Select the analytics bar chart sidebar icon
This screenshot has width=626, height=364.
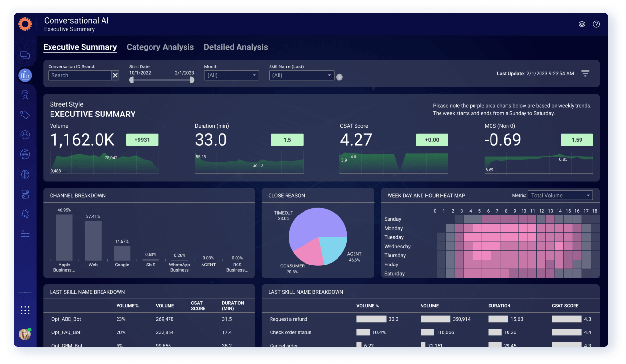click(x=25, y=75)
